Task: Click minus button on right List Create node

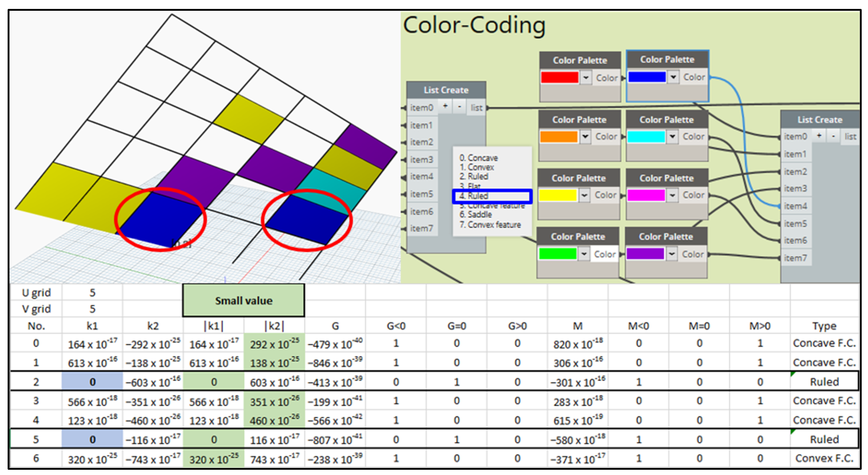Action: 833,136
